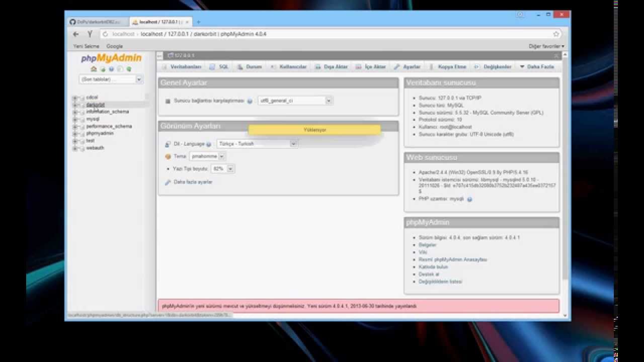644x362 pixels.
Task: Open a new browser tab with plus
Action: pos(198,22)
